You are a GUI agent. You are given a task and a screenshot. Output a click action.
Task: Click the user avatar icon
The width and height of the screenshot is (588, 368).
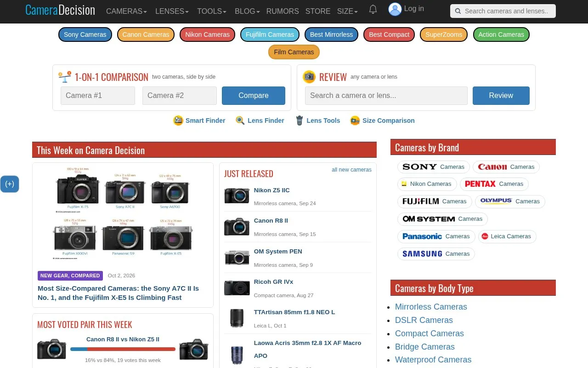[395, 9]
